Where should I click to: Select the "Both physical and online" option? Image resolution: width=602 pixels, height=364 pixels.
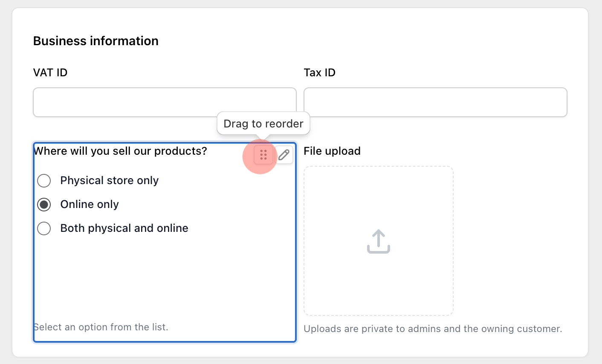tap(44, 228)
